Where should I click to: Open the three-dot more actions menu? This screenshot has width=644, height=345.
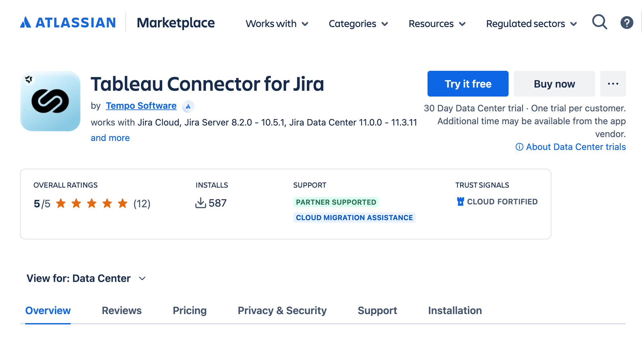pyautogui.click(x=613, y=84)
